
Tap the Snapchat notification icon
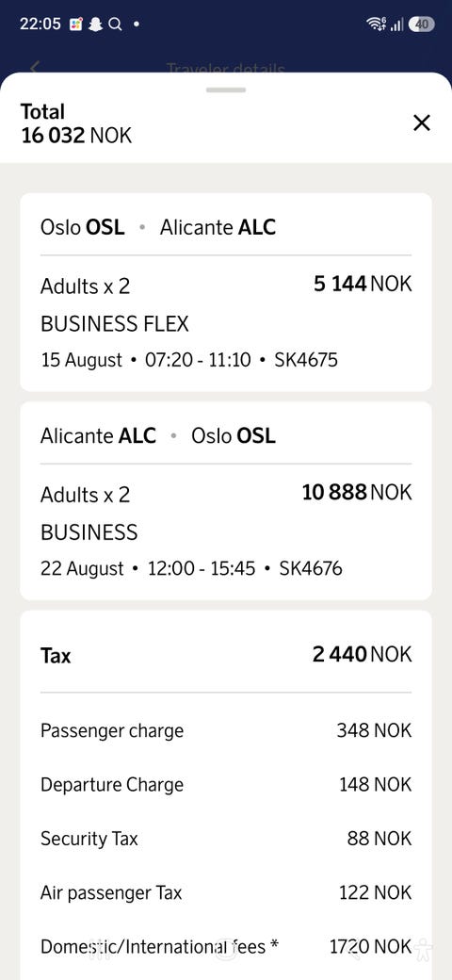click(x=95, y=24)
